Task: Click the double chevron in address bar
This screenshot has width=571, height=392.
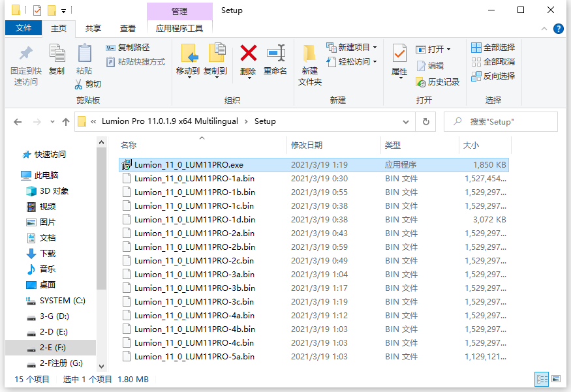Action: coord(93,121)
